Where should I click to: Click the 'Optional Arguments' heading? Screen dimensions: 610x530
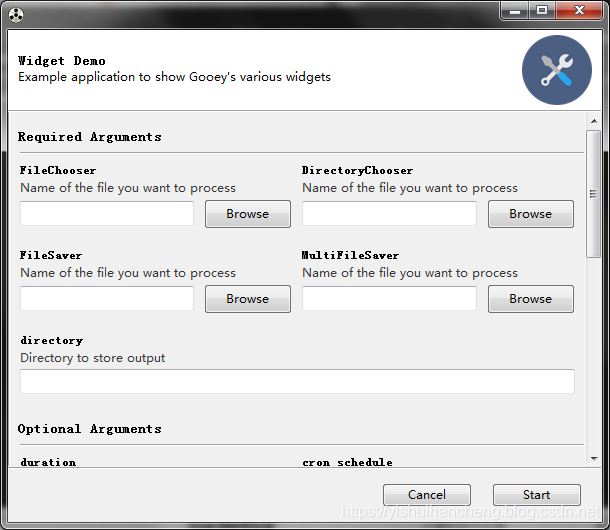pyautogui.click(x=89, y=429)
